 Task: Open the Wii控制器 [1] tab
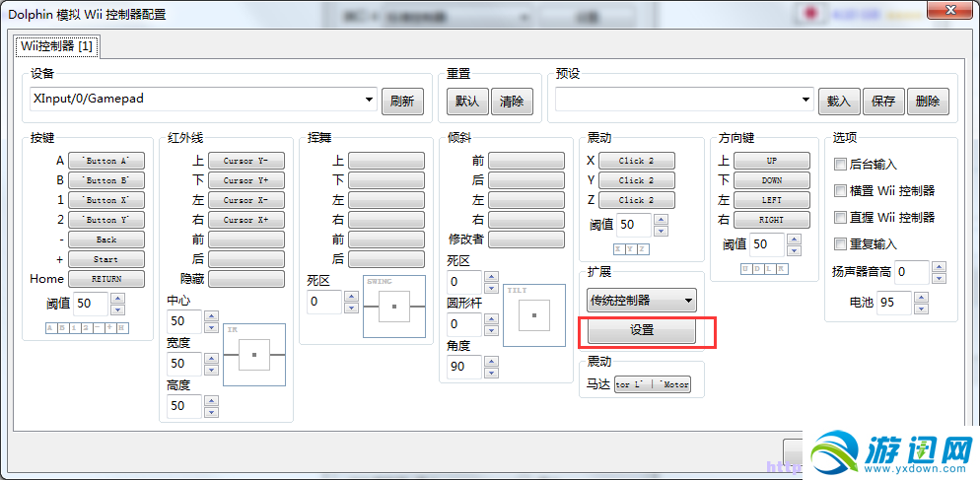click(57, 47)
